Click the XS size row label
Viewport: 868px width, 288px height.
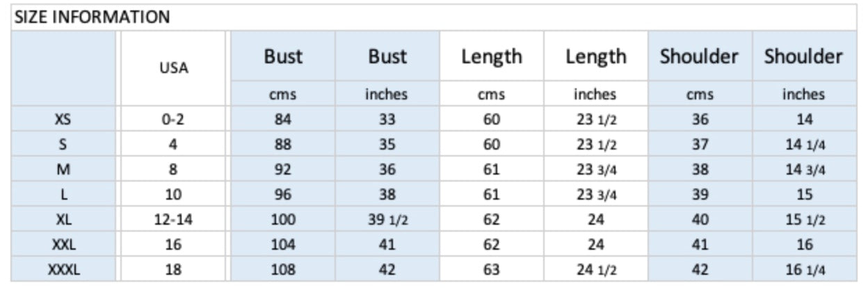coord(63,120)
